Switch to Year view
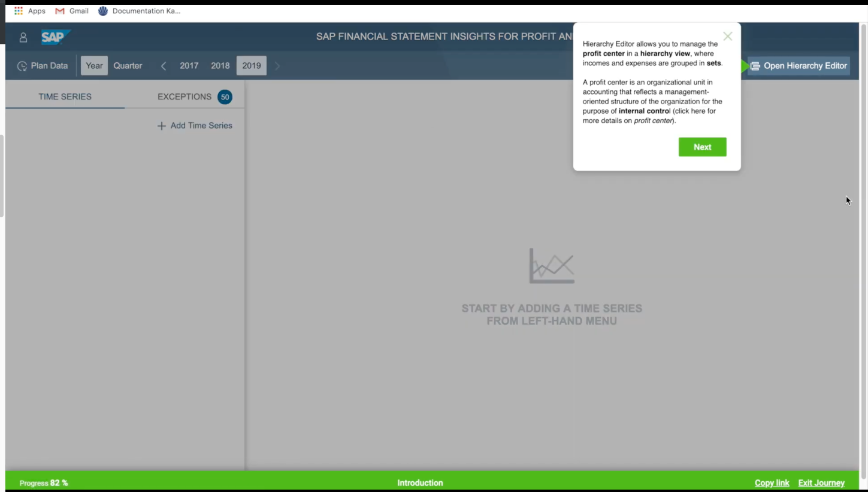This screenshot has height=492, width=868. [x=94, y=66]
